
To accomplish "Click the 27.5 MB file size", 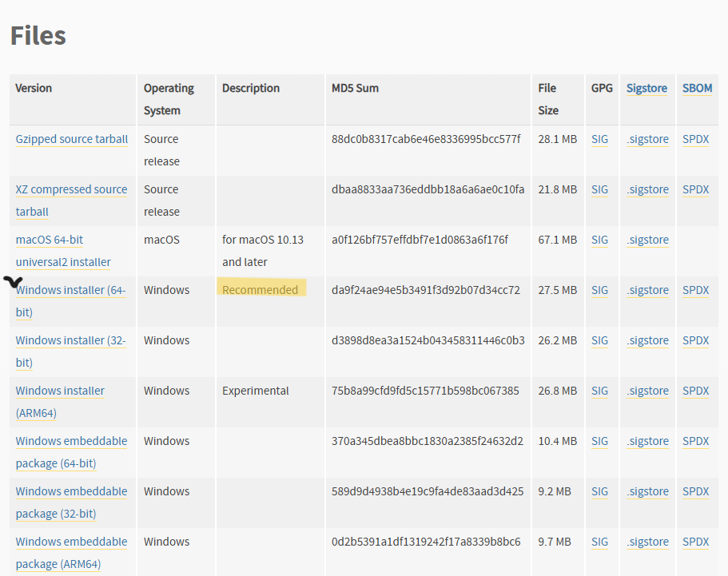I will click(x=557, y=290).
